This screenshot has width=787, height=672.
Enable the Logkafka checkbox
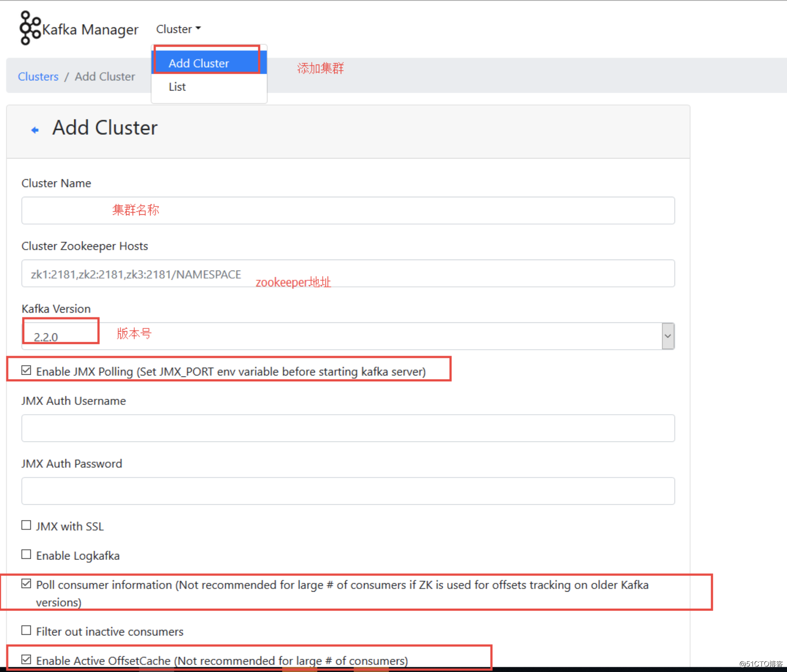coord(26,554)
